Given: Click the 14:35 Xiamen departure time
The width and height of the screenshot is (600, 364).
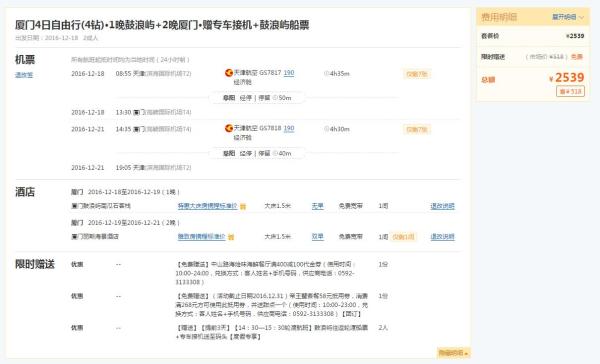Looking at the screenshot, I should tap(153, 129).
